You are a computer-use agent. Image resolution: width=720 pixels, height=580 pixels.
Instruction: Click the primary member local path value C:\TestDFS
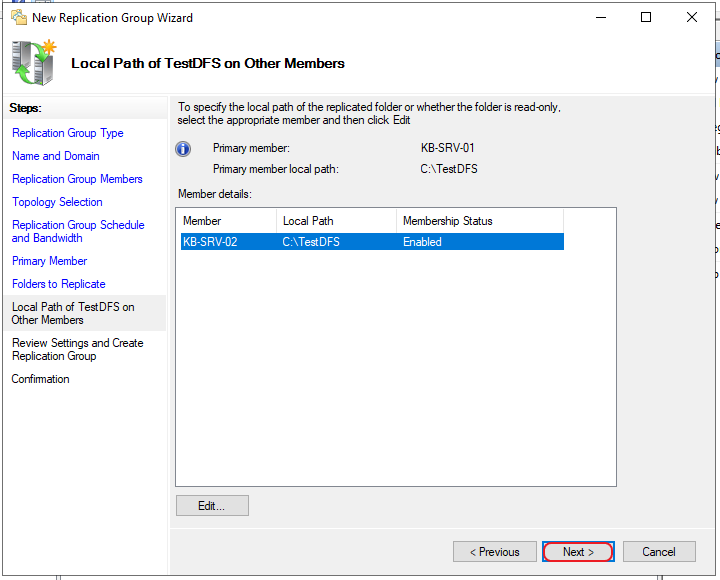click(x=449, y=169)
